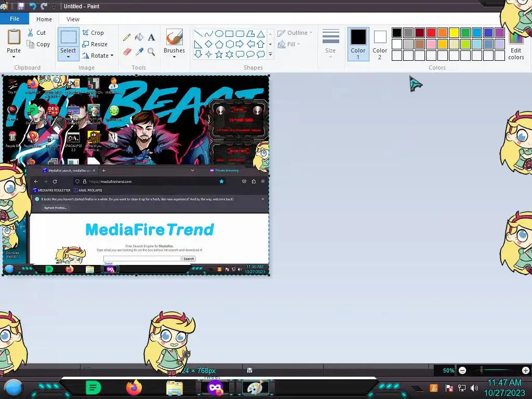Choose the Oval shape
Viewport: 532px width, 399px height.
[x=219, y=33]
